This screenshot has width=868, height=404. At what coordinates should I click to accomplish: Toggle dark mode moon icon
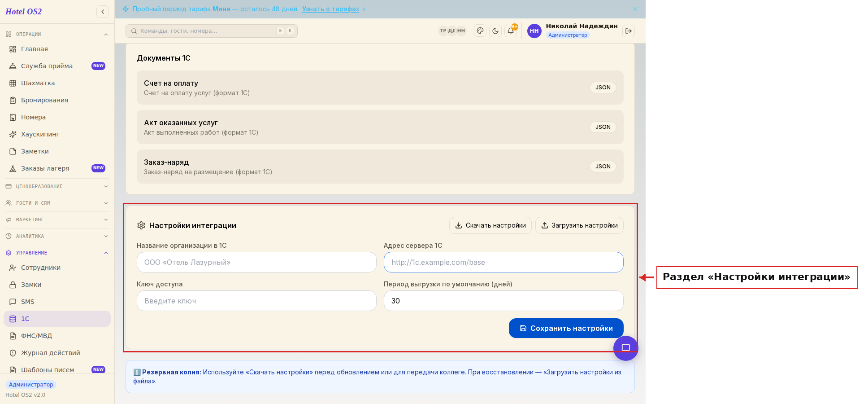(x=495, y=31)
